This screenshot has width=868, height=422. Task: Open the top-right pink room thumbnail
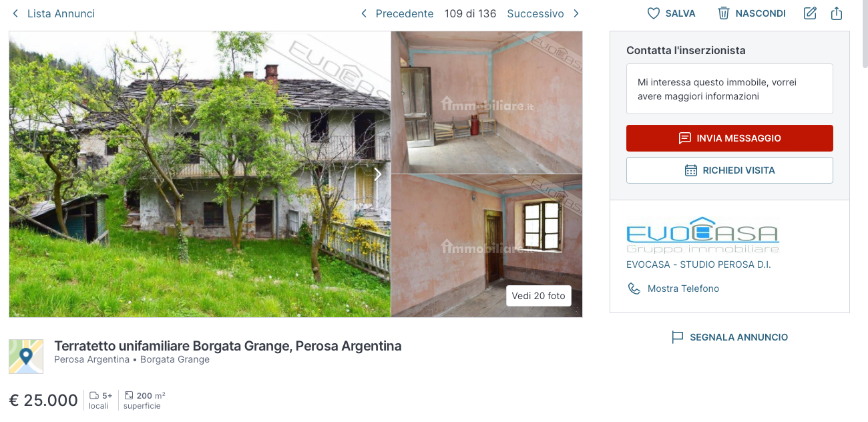487,102
